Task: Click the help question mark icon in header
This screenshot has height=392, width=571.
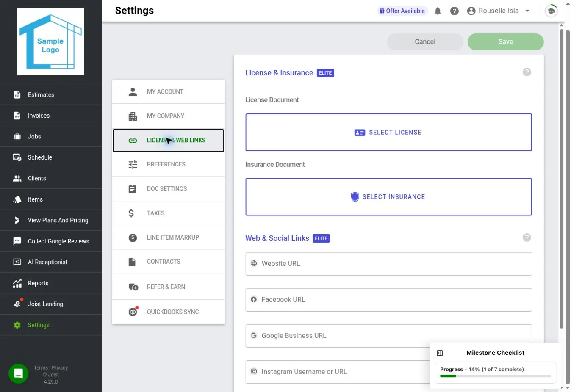Action: pyautogui.click(x=454, y=11)
